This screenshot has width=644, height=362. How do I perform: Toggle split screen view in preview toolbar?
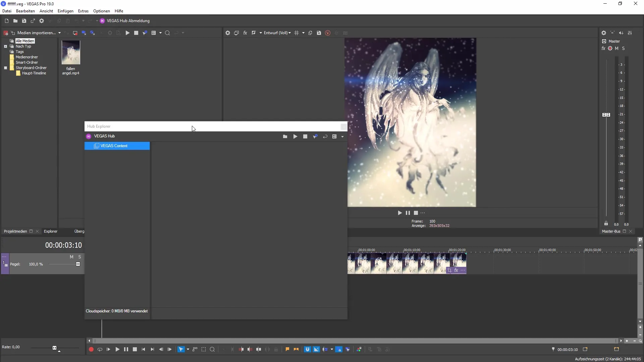254,33
